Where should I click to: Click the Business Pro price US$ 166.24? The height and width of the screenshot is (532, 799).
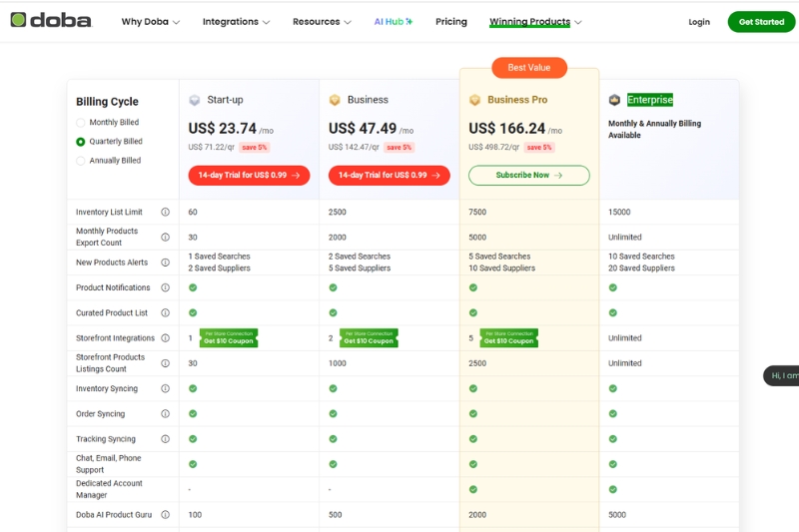point(507,129)
